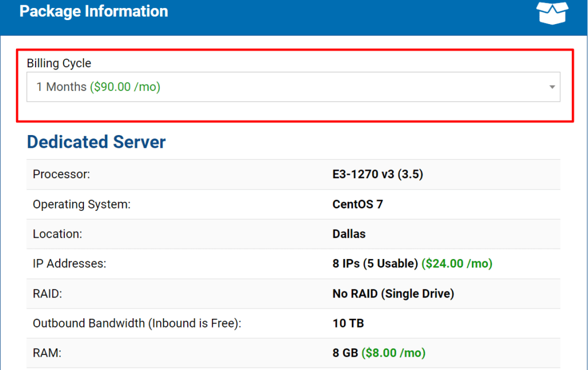The image size is (588, 370).
Task: Select the Operating System row label
Action: pyautogui.click(x=82, y=204)
